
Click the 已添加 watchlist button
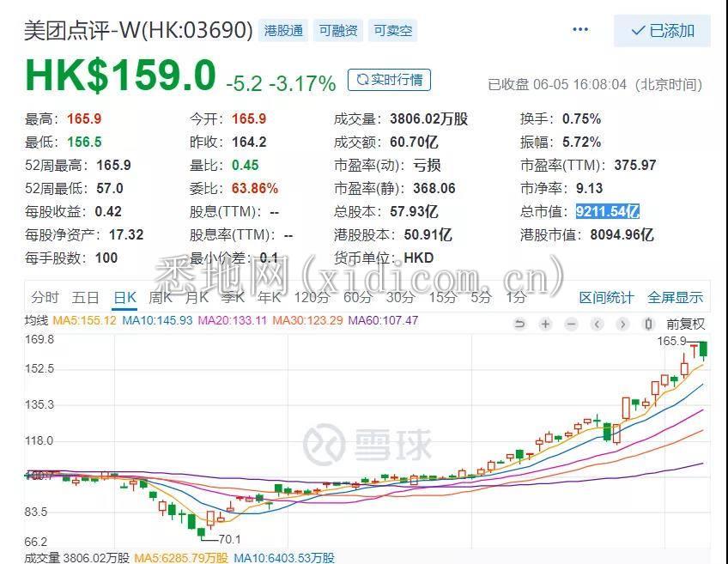[x=662, y=31]
